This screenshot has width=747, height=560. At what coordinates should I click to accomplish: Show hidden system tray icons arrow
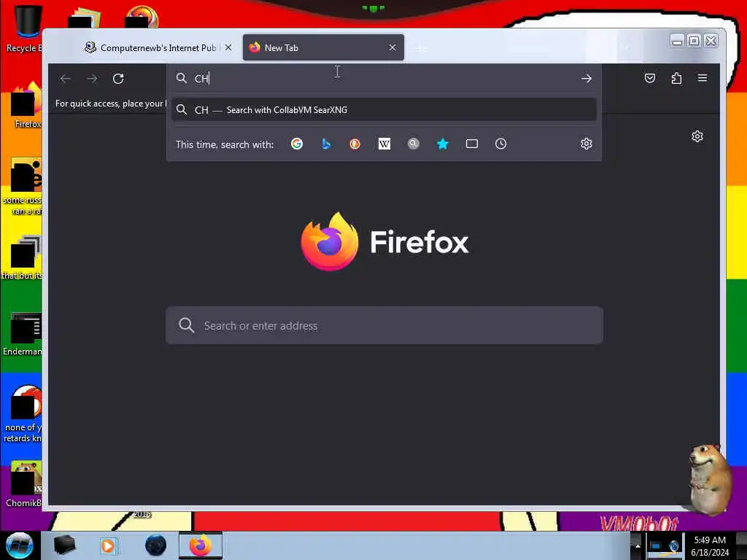click(x=638, y=546)
